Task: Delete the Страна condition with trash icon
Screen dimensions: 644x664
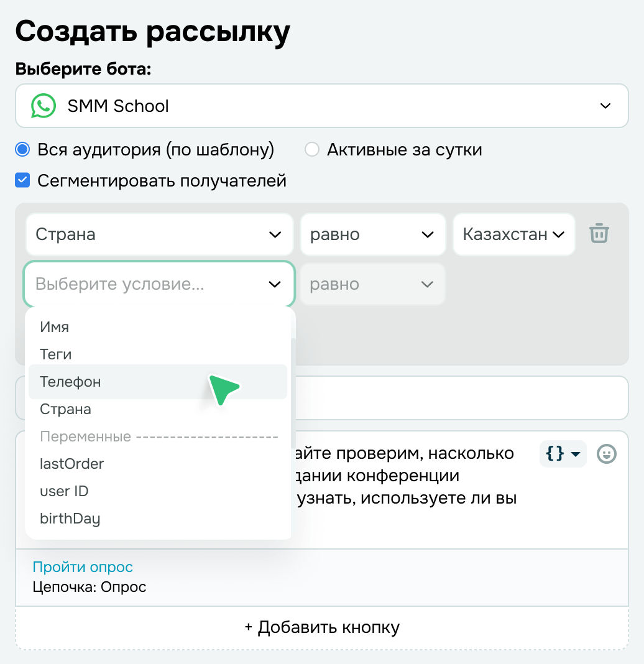Action: pyautogui.click(x=599, y=234)
